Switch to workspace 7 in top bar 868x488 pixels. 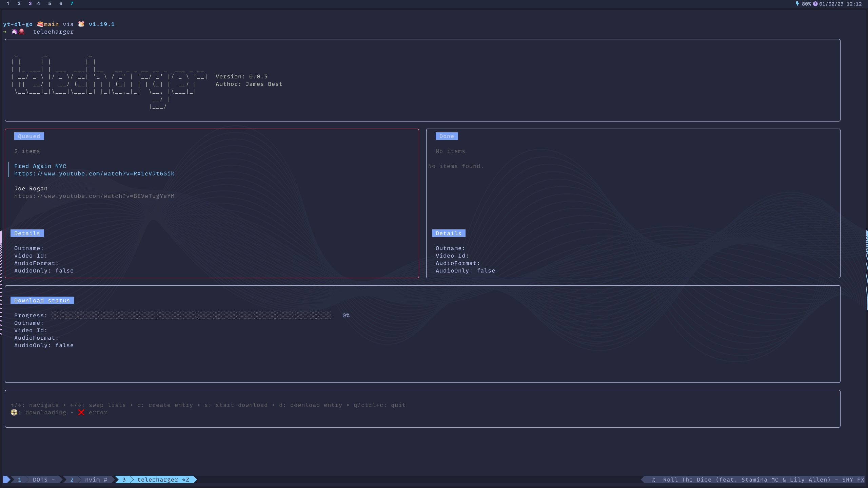click(72, 3)
